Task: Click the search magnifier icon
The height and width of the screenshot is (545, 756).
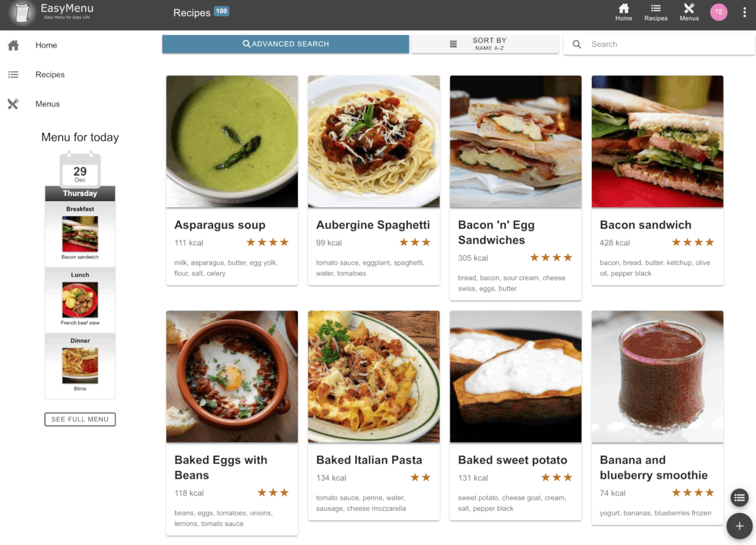Action: tap(577, 44)
